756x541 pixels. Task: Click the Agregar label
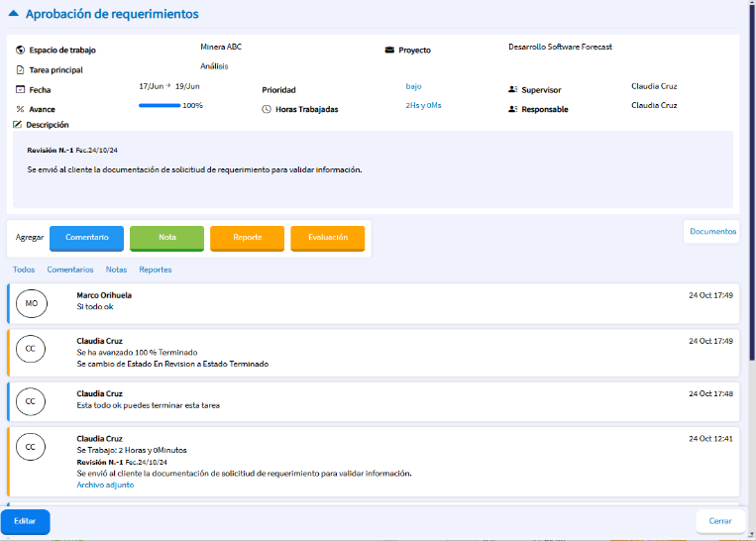[30, 237]
